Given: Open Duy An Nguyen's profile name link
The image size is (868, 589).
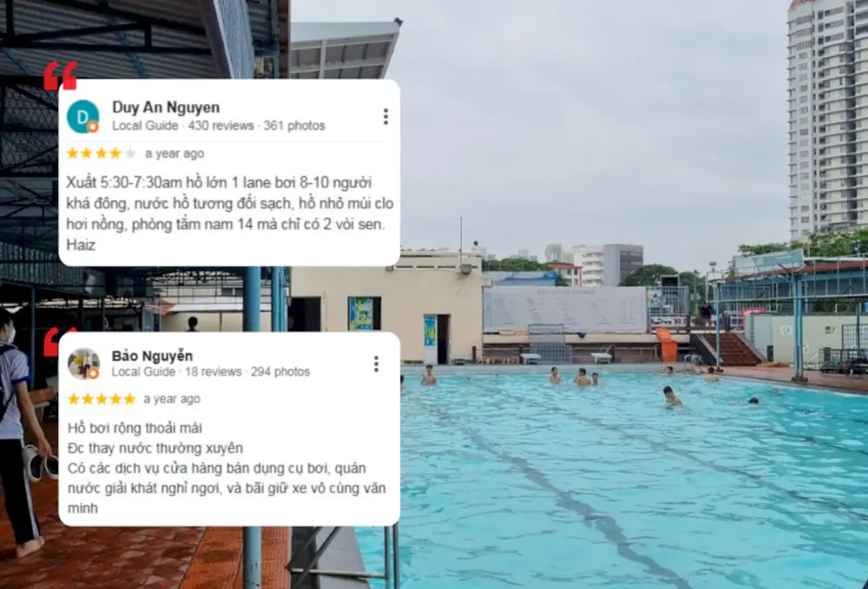Looking at the screenshot, I should click(166, 107).
